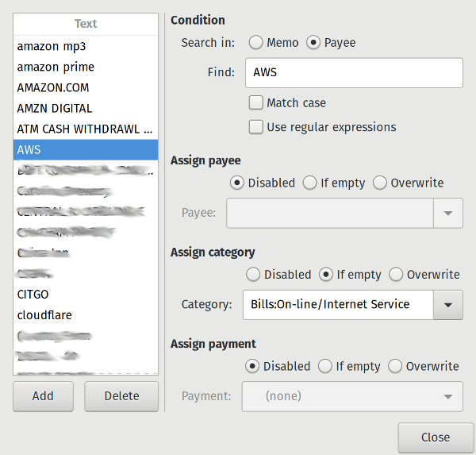Set Assign payment to Overwrite
Image resolution: width=476 pixels, height=455 pixels.
coord(395,366)
